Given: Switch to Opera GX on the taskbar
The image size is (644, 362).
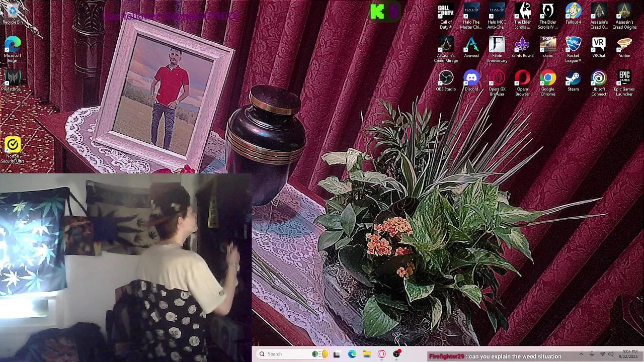Looking at the screenshot, I should [382, 354].
